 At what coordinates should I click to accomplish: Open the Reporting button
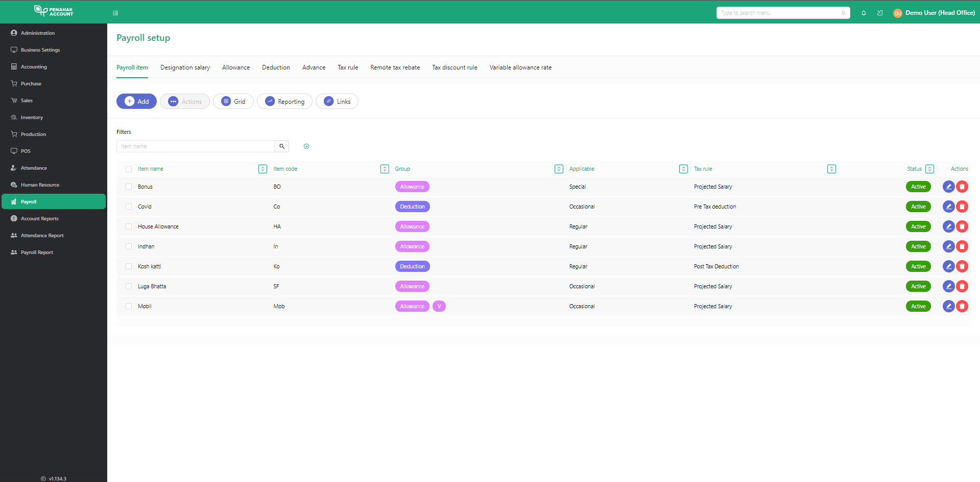coord(284,101)
